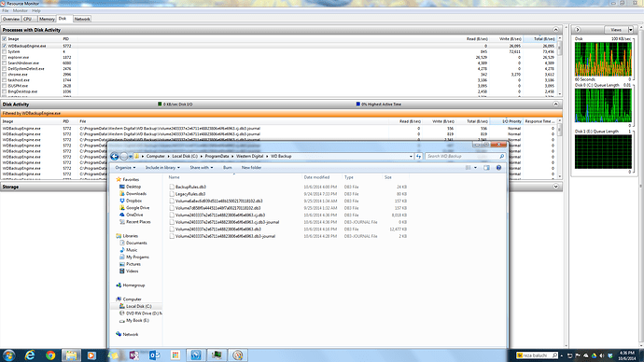Viewport: 644px width, 362px height.
Task: Open Windows Explorer taskbar icon
Action: [x=71, y=355]
